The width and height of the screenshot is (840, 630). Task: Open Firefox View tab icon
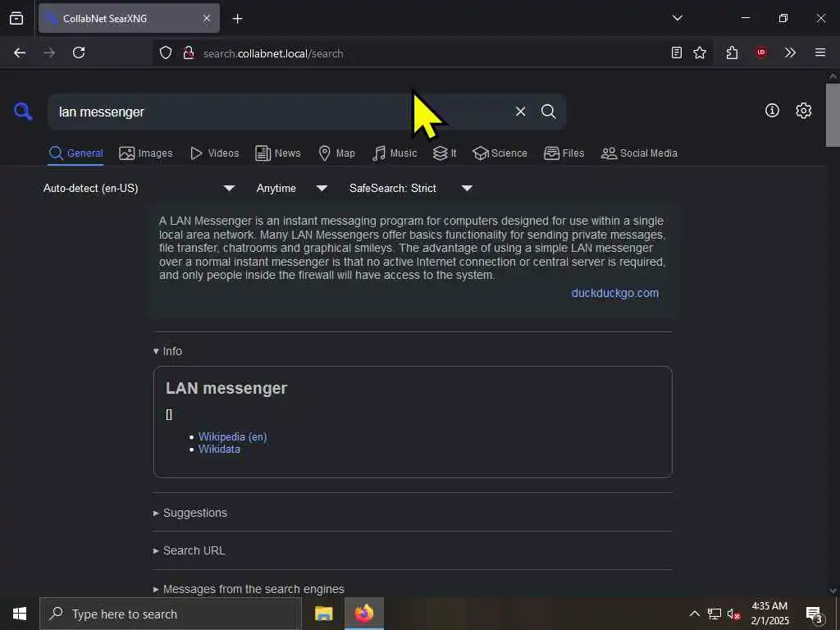(16, 18)
